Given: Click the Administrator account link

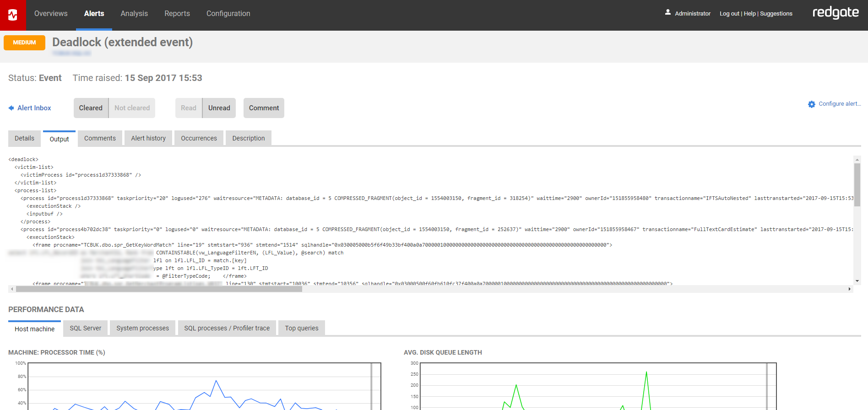Looking at the screenshot, I should (x=693, y=14).
